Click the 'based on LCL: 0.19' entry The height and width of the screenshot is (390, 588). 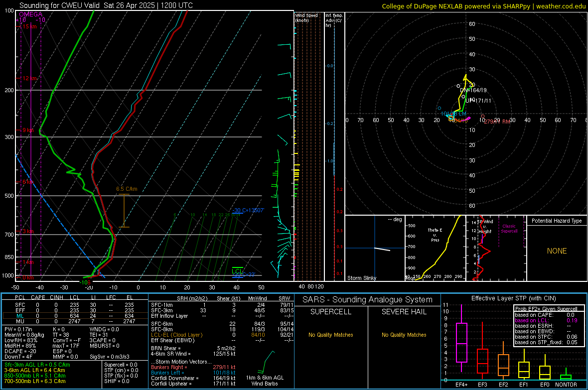coord(546,320)
